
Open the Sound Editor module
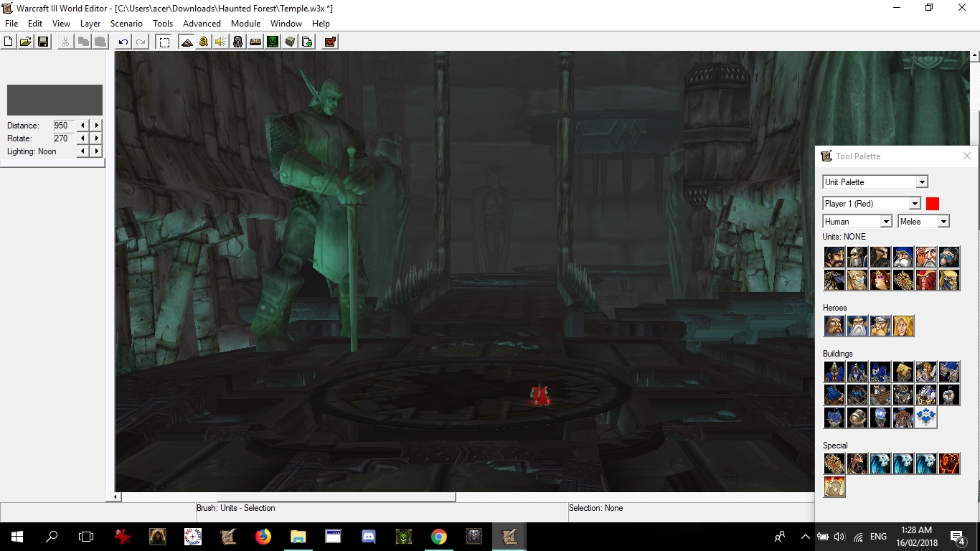(x=221, y=42)
